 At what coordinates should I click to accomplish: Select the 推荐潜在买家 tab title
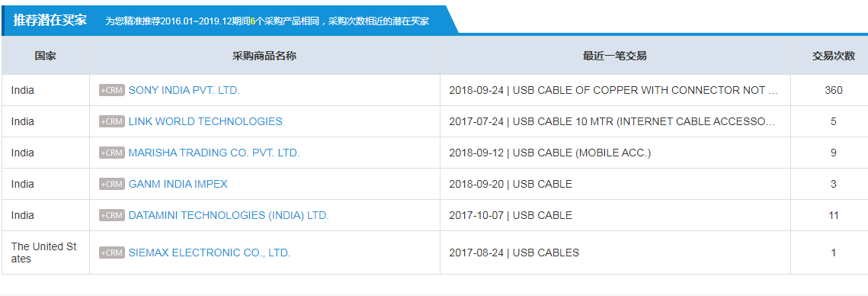(x=50, y=21)
